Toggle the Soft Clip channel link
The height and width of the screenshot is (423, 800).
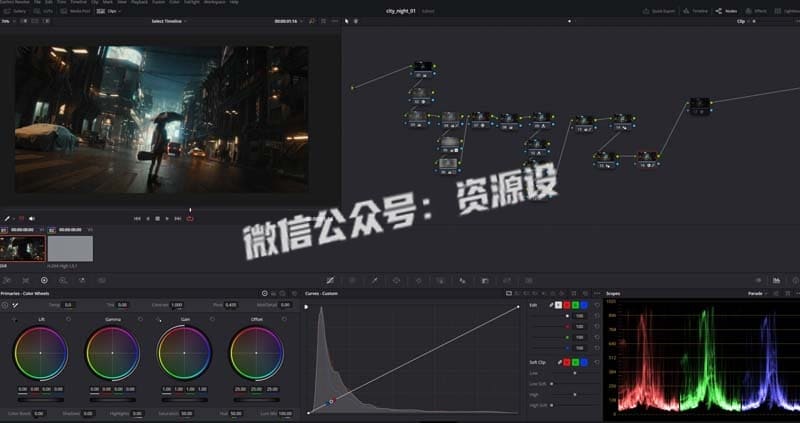coord(560,362)
